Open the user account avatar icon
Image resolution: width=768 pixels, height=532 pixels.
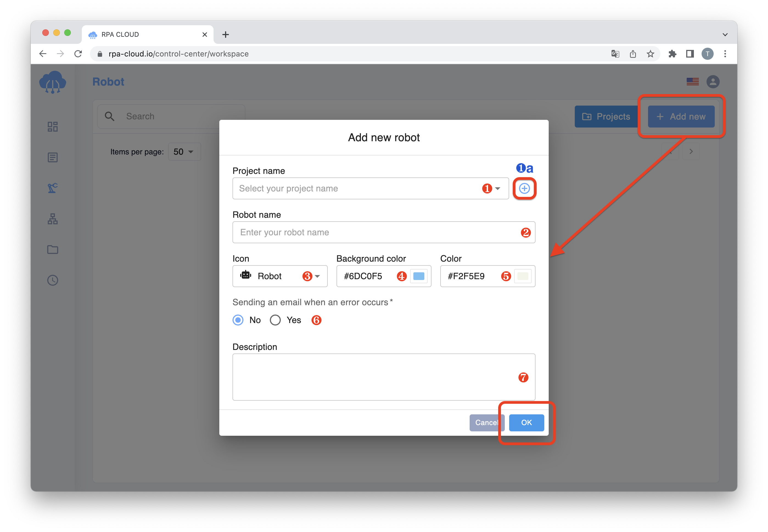(x=713, y=82)
